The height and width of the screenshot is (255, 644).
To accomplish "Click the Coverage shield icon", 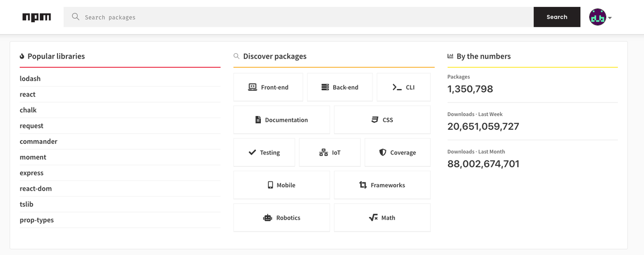I will click(383, 152).
